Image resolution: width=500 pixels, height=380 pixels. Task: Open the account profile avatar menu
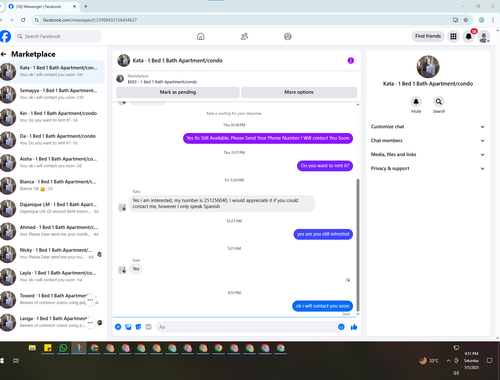[x=484, y=36]
